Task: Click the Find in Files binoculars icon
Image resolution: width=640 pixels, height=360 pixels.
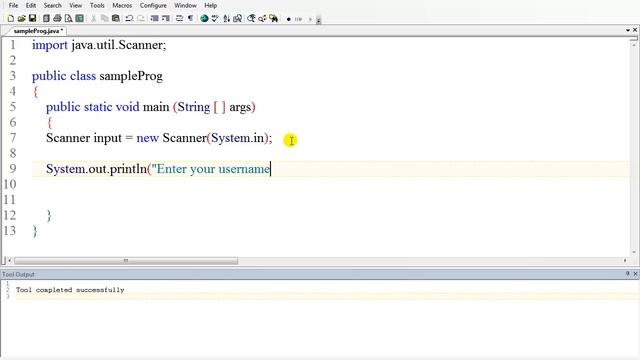Action: (273, 18)
